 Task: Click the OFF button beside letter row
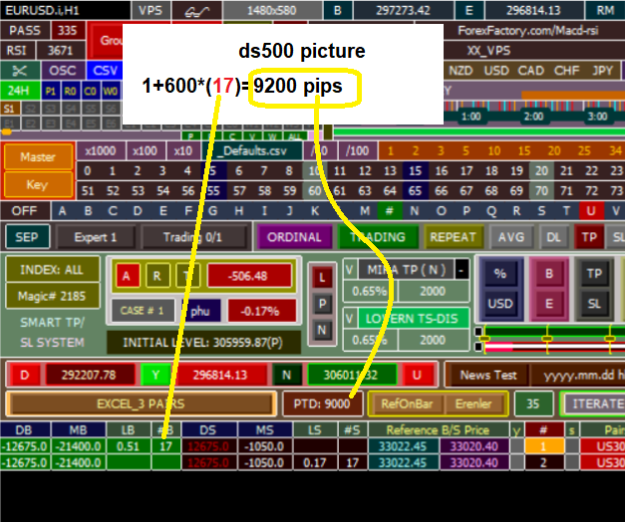(x=25, y=210)
